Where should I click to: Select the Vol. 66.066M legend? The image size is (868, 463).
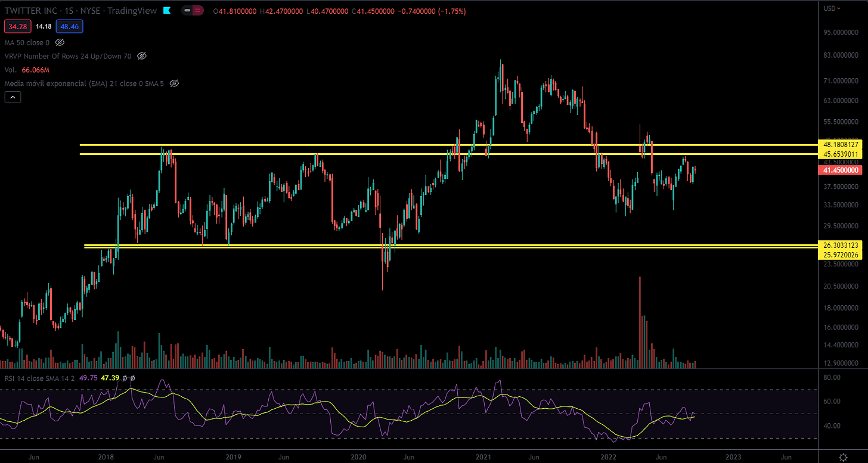(27, 70)
